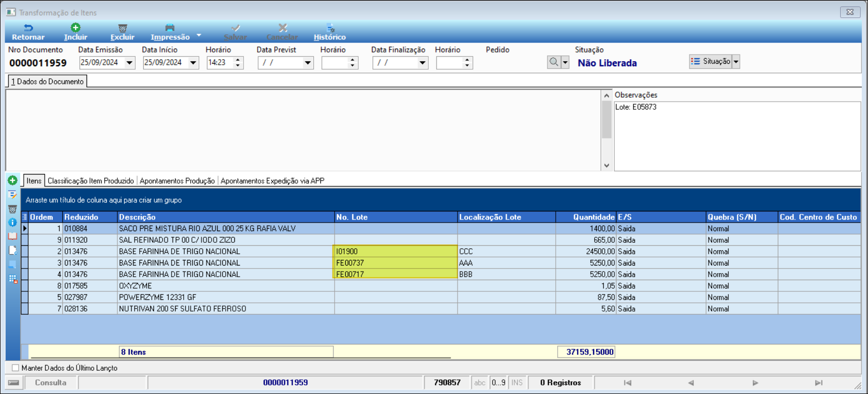The image size is (868, 394).
Task: Sort by the Descrição column header
Action: click(226, 217)
